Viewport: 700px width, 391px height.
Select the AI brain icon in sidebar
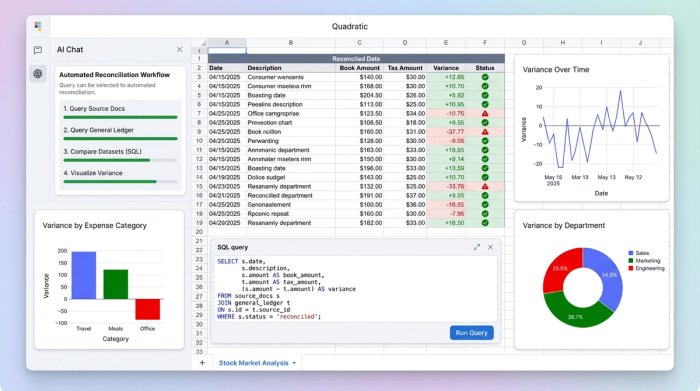click(38, 74)
